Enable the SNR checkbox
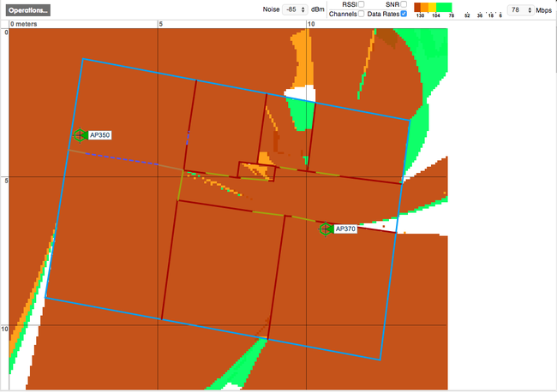Screen dimensions: 557x392 tap(404, 5)
